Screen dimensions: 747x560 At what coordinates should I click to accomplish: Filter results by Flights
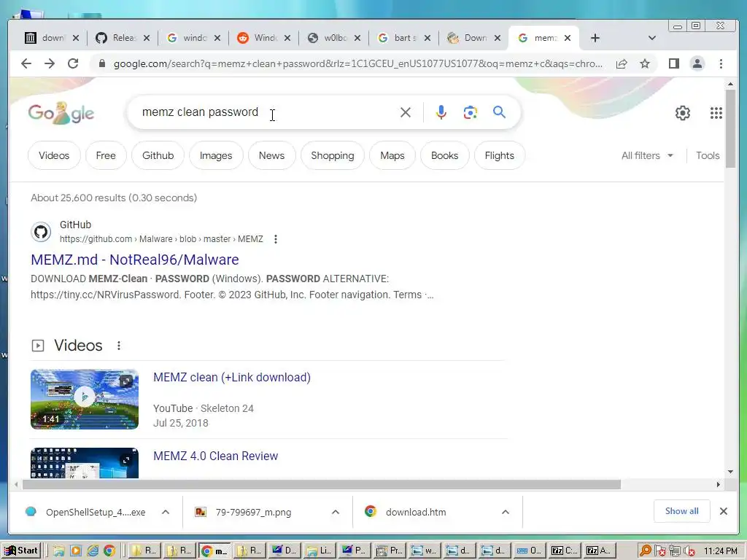499,156
